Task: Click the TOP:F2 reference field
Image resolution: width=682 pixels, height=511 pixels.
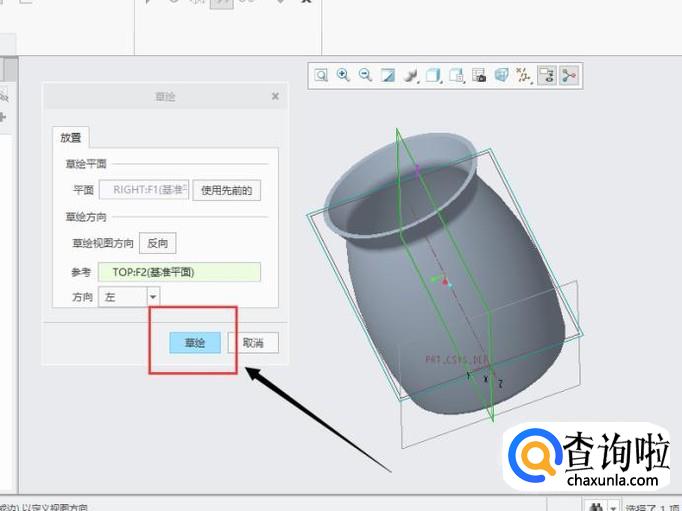Action: click(180, 272)
